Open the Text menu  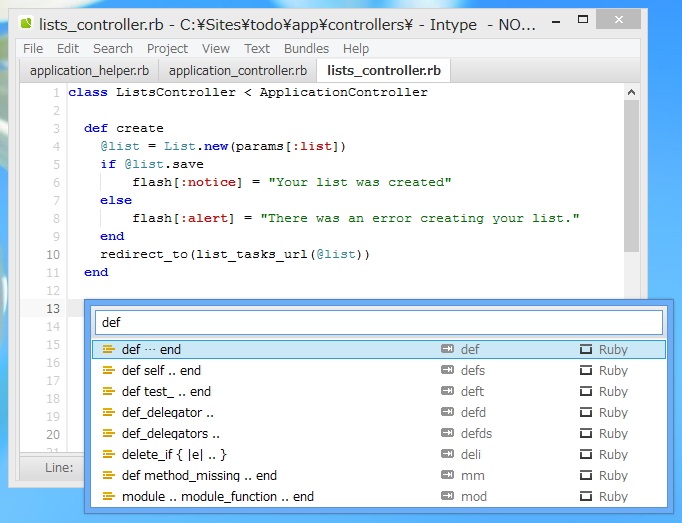pyautogui.click(x=257, y=48)
